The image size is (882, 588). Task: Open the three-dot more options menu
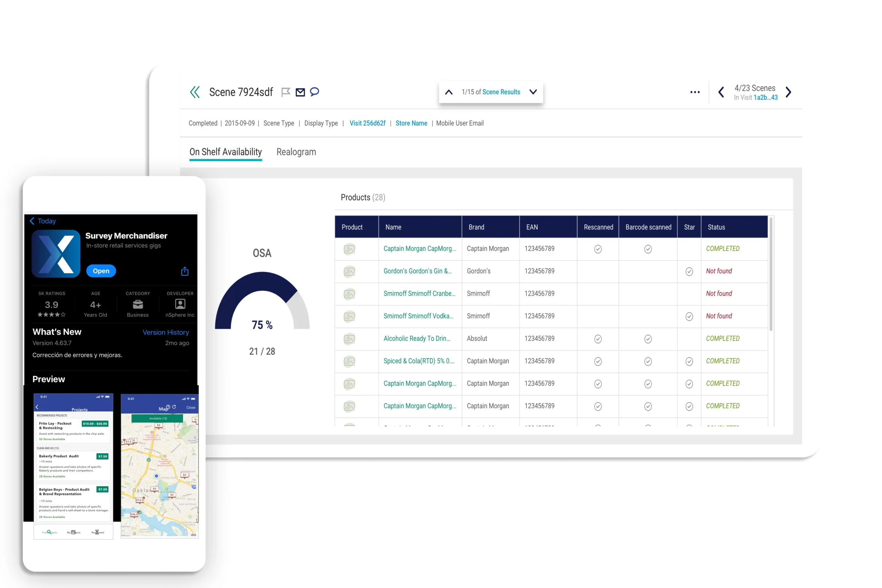695,92
